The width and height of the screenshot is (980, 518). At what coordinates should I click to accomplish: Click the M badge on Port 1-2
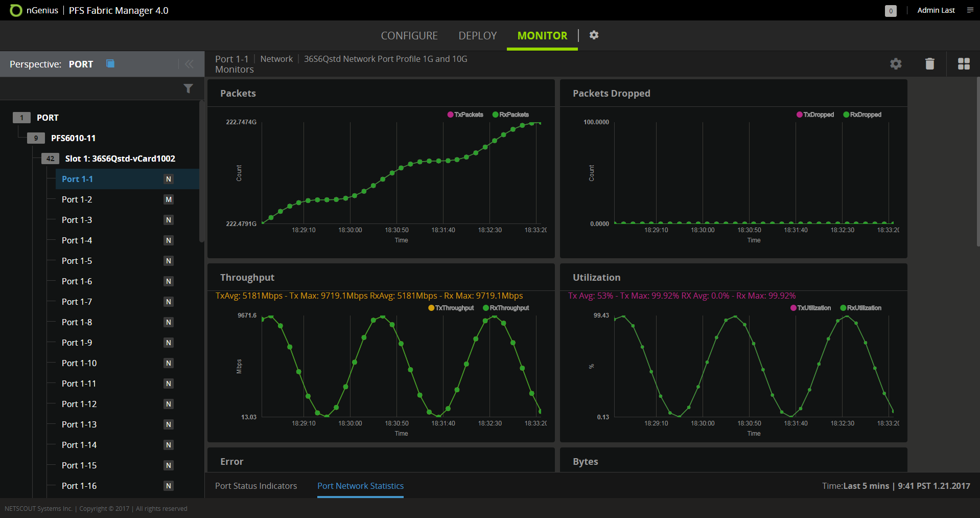[169, 199]
